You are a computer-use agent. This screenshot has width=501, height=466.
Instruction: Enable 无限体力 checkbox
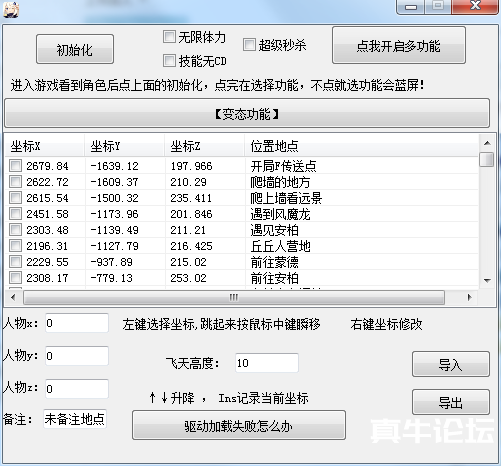click(169, 37)
